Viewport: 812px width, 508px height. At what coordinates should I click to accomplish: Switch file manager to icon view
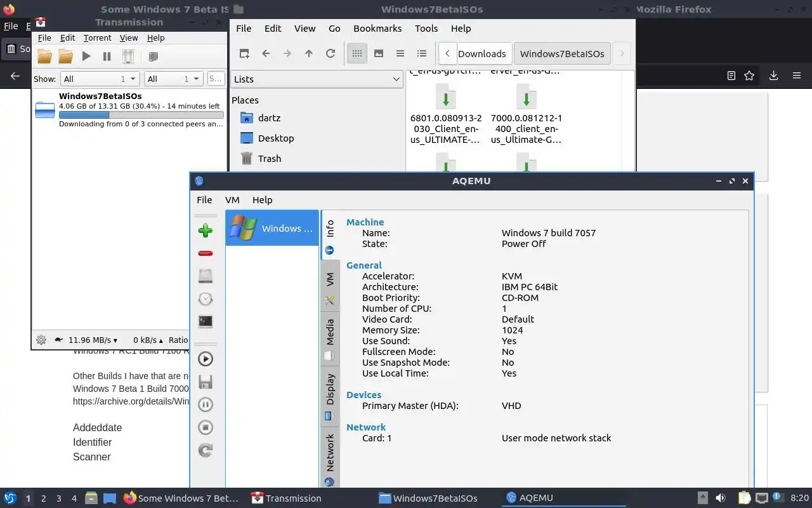tap(357, 53)
